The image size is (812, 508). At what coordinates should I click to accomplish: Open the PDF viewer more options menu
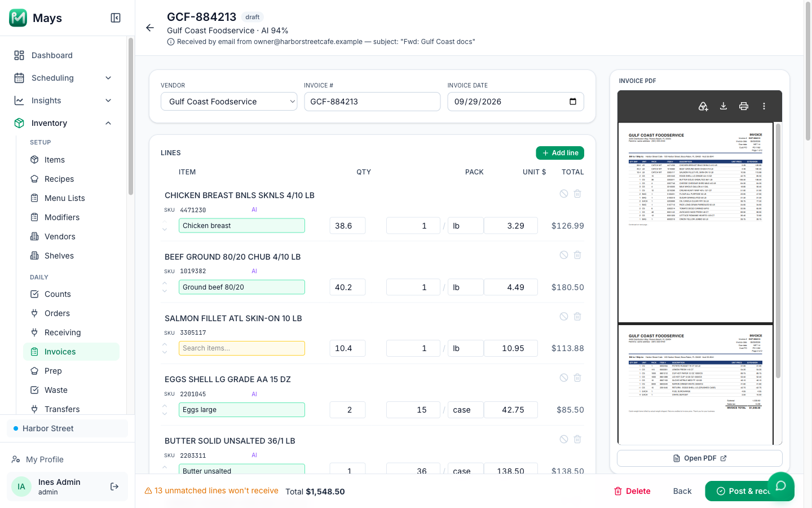coord(764,106)
